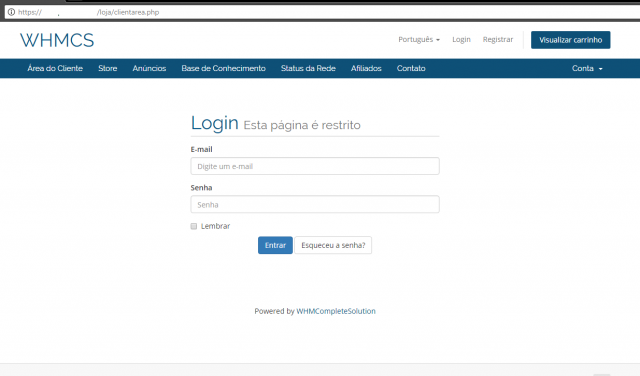Open Base de Conhecimento menu item
This screenshot has height=376, width=640.
(223, 68)
